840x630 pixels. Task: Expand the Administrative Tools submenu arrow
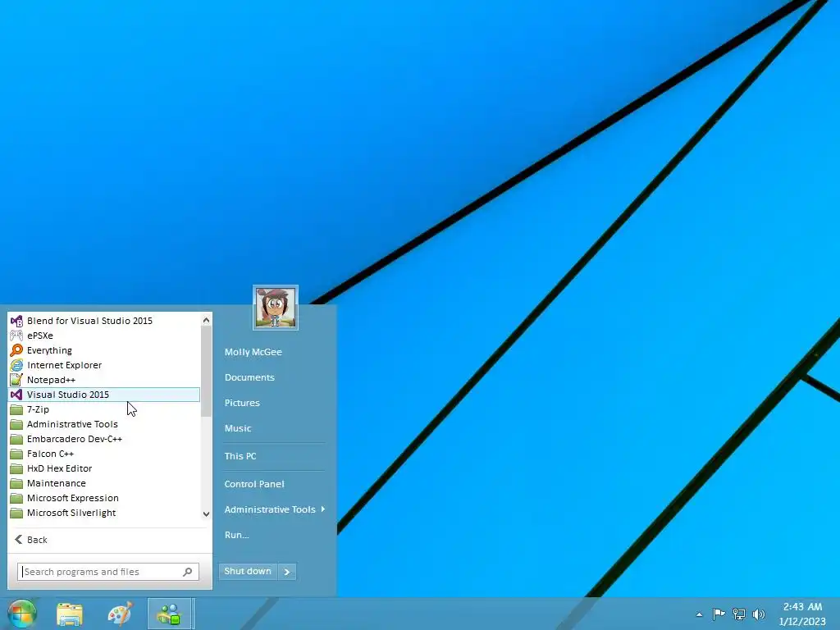(x=322, y=509)
